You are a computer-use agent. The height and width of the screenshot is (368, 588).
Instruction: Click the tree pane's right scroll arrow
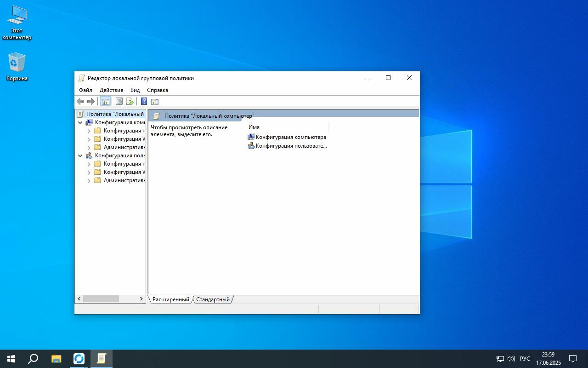(141, 299)
